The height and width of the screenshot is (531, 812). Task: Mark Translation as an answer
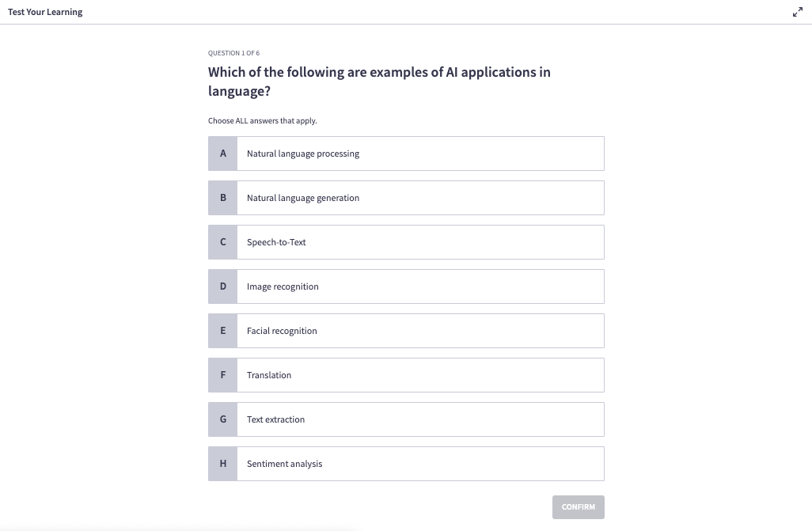406,375
